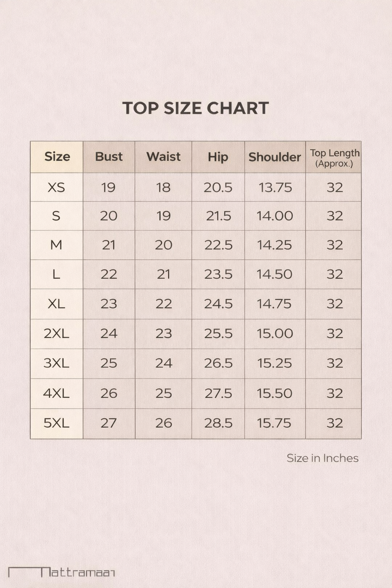Select the Shoulder column header
The image size is (392, 588).
point(274,157)
